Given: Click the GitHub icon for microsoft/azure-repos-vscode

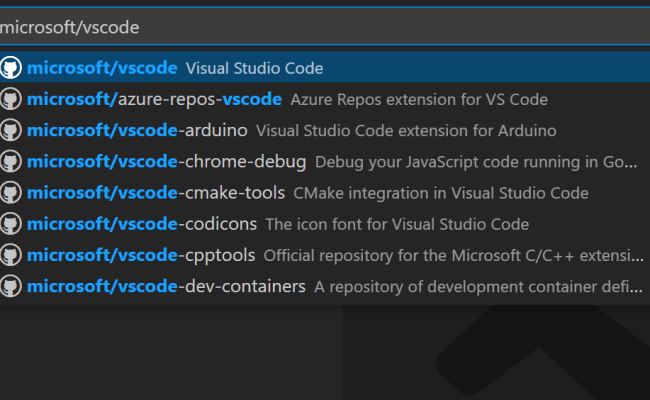Looking at the screenshot, I should click(10, 99).
